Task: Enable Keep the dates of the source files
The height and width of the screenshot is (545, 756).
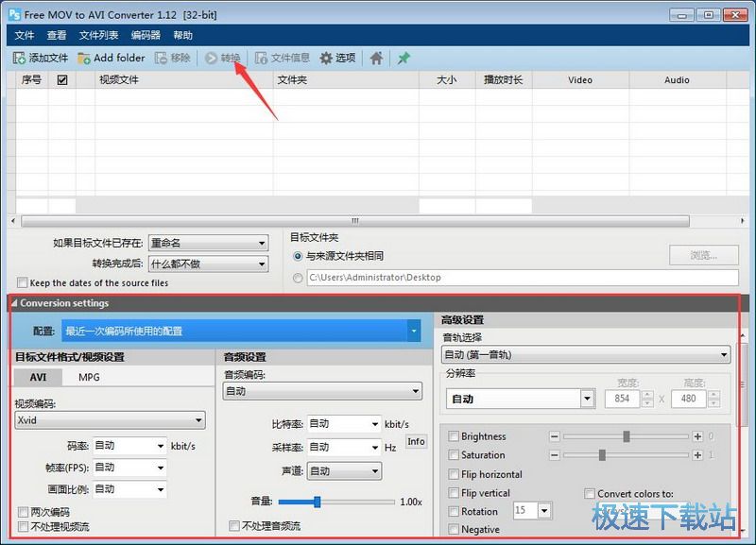Action: tap(21, 282)
